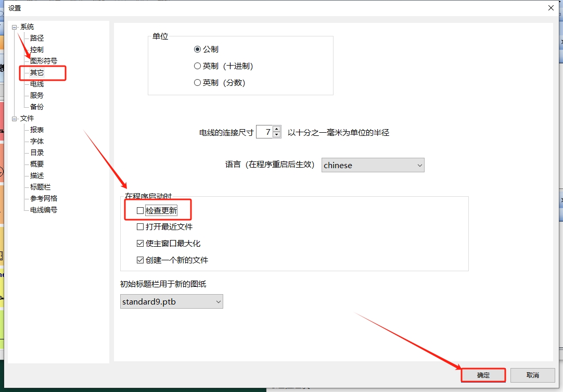Select 控制 in the settings tree

(36, 49)
